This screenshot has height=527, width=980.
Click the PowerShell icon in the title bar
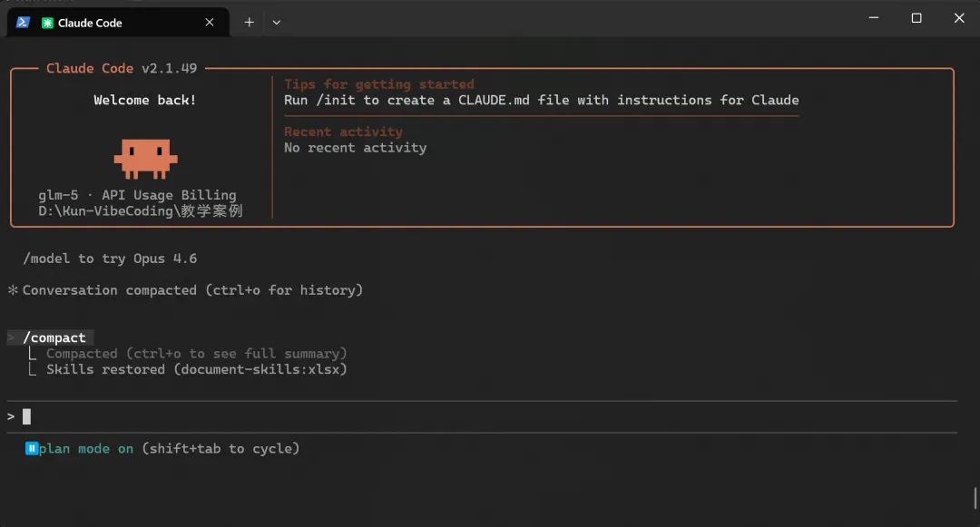[x=23, y=23]
